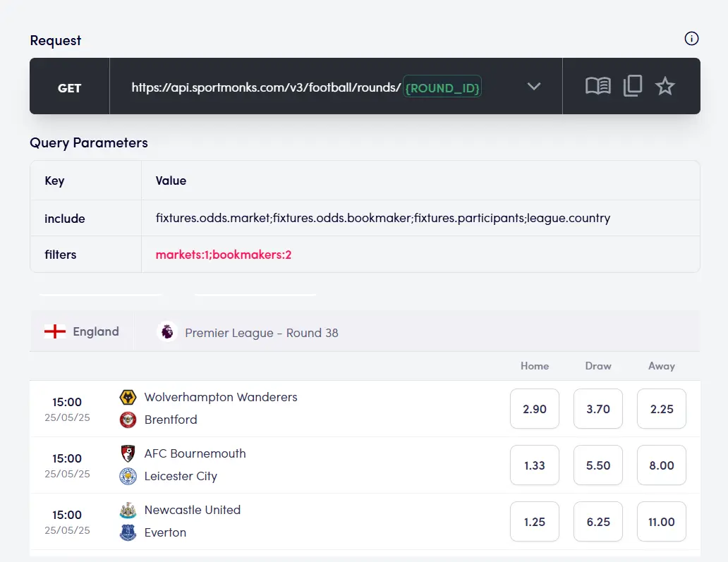The width and height of the screenshot is (728, 562).
Task: Click Premier League – Round 38 title
Action: pyautogui.click(x=262, y=333)
